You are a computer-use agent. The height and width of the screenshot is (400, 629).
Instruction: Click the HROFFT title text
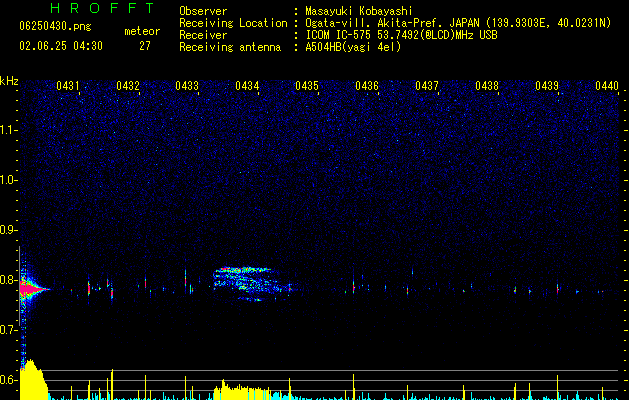tap(102, 8)
